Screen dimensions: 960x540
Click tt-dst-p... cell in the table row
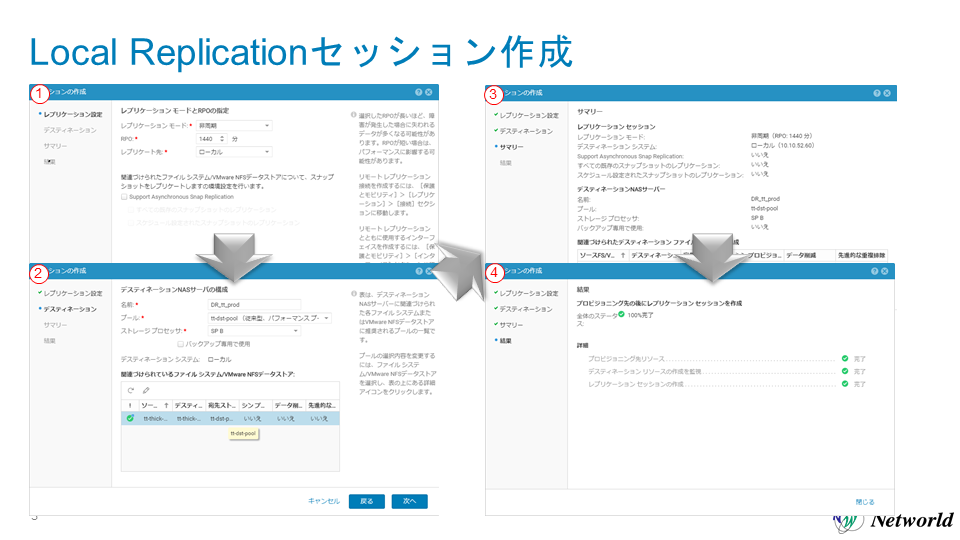222,419
